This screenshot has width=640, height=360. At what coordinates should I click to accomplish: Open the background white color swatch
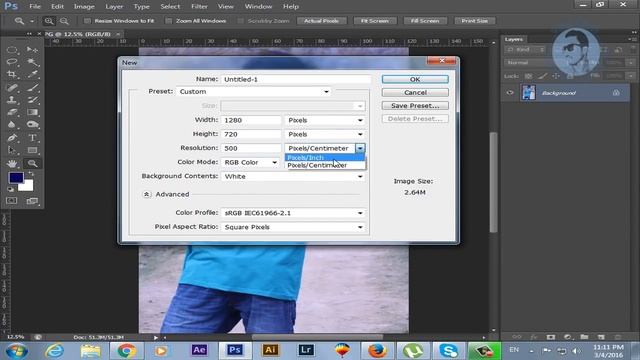[x=27, y=186]
